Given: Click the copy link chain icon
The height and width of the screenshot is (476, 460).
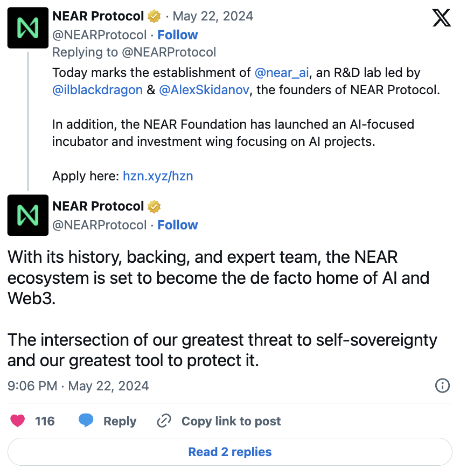Looking at the screenshot, I should (164, 421).
